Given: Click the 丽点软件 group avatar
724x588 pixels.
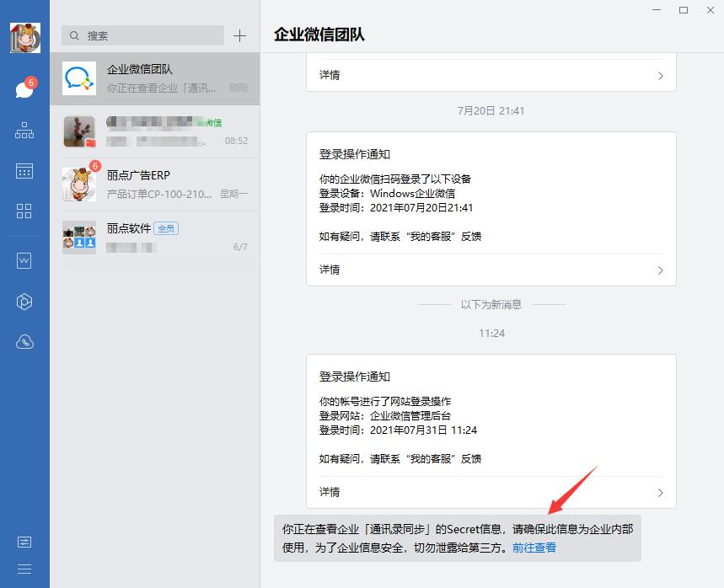Looking at the screenshot, I should click(x=79, y=238).
